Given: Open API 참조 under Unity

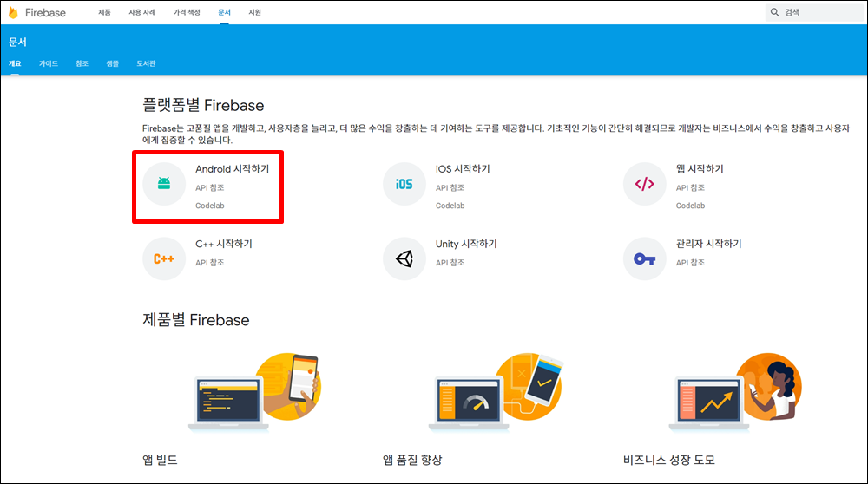Looking at the screenshot, I should (450, 263).
